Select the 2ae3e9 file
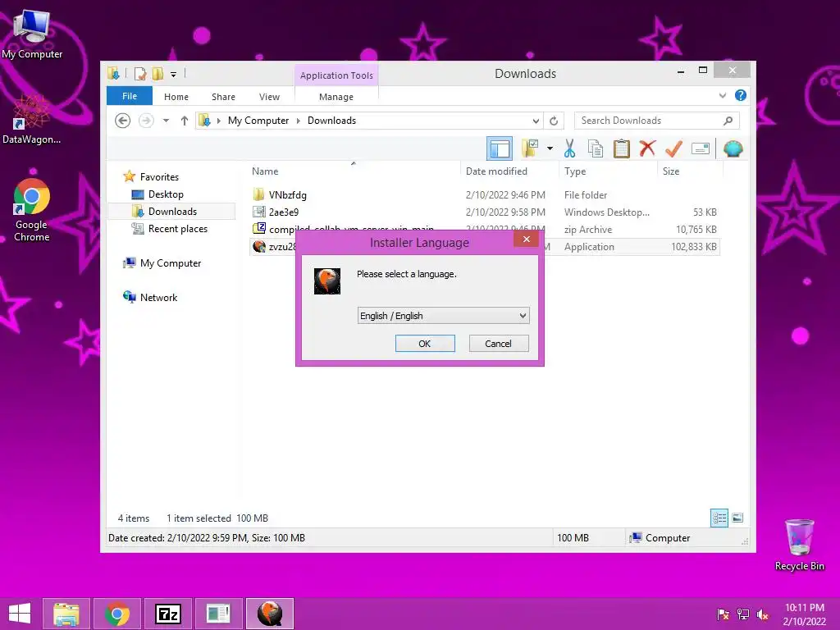840x630 pixels. (x=283, y=212)
